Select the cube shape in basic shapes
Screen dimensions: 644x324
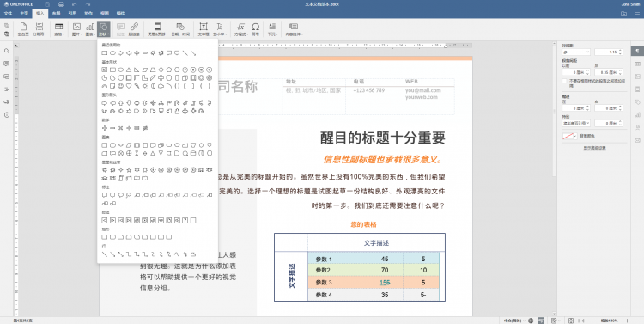(185, 77)
